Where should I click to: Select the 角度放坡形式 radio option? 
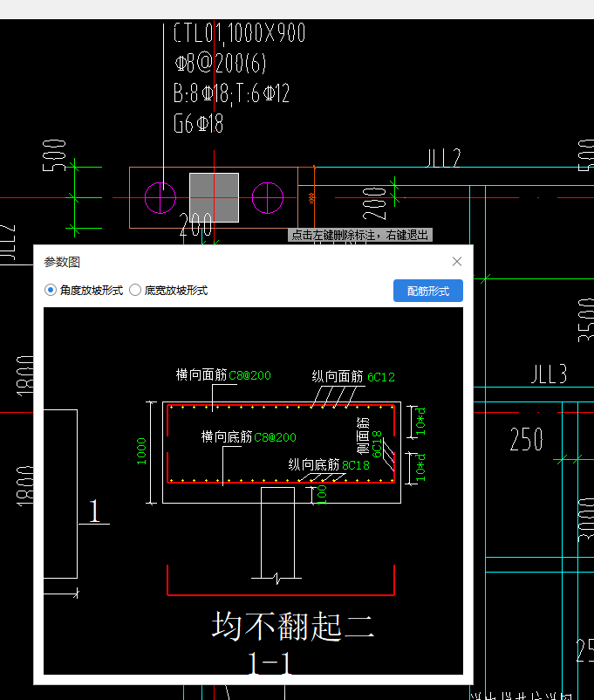pos(51,290)
